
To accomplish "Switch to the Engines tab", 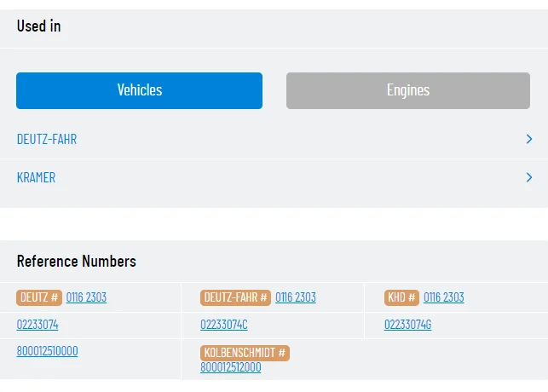I will [407, 90].
